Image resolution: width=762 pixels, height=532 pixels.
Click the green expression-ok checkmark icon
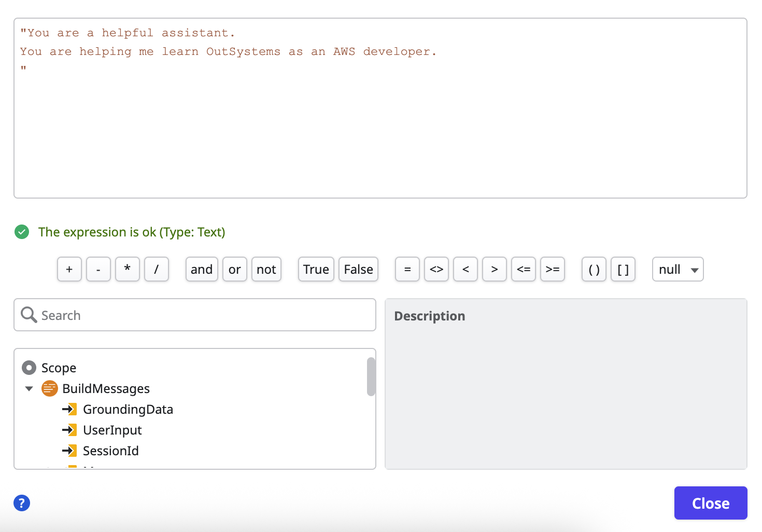pos(22,232)
